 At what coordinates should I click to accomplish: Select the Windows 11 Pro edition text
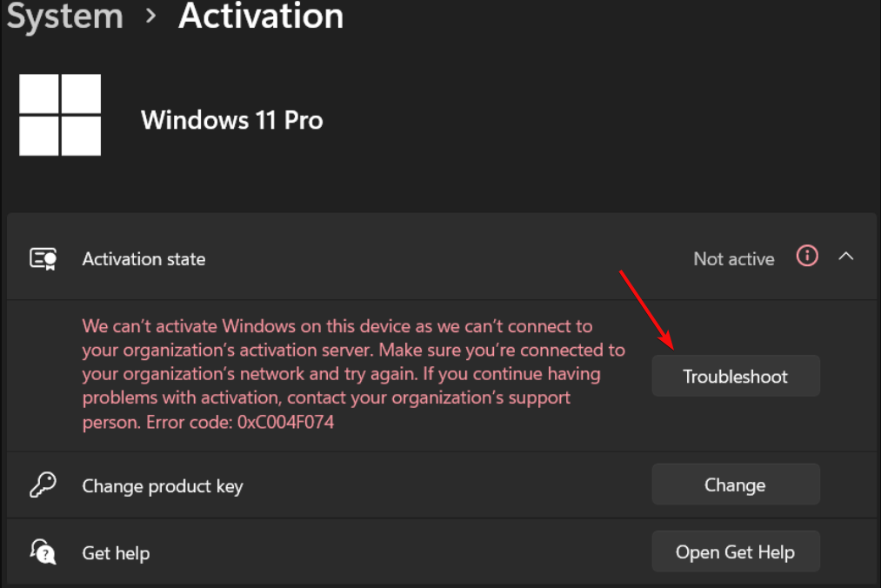click(x=231, y=119)
